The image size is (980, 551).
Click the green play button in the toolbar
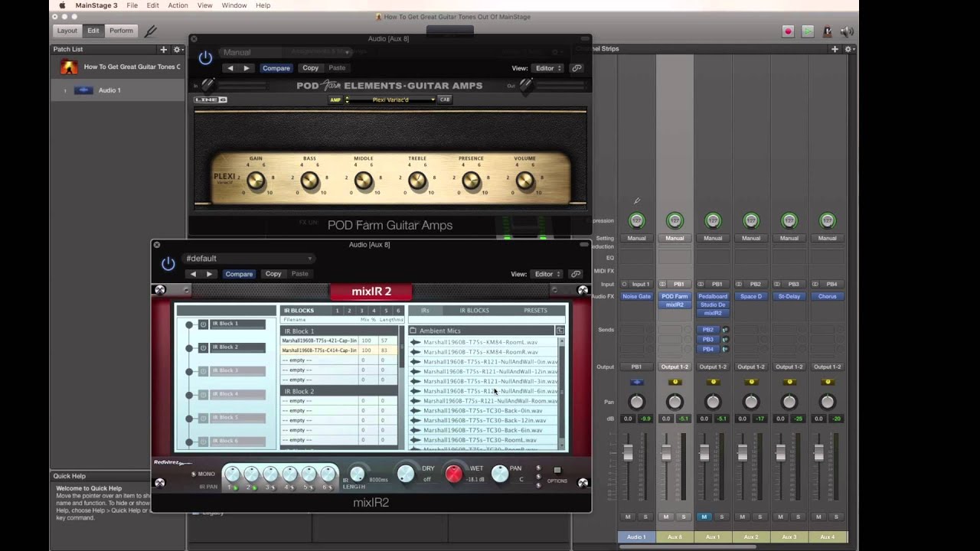[808, 31]
